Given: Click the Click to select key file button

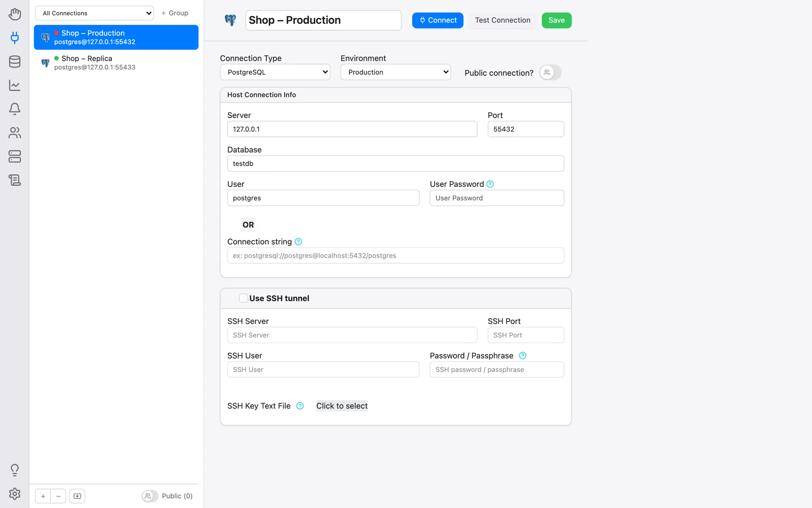Looking at the screenshot, I should 342,406.
